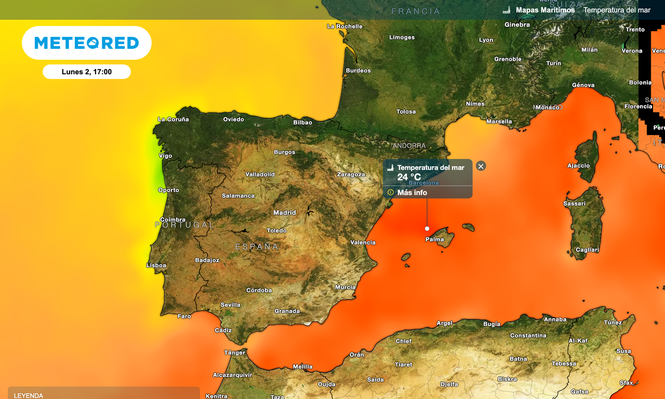Click the Ginebra city label
This screenshot has height=399, width=665.
coord(517,25)
